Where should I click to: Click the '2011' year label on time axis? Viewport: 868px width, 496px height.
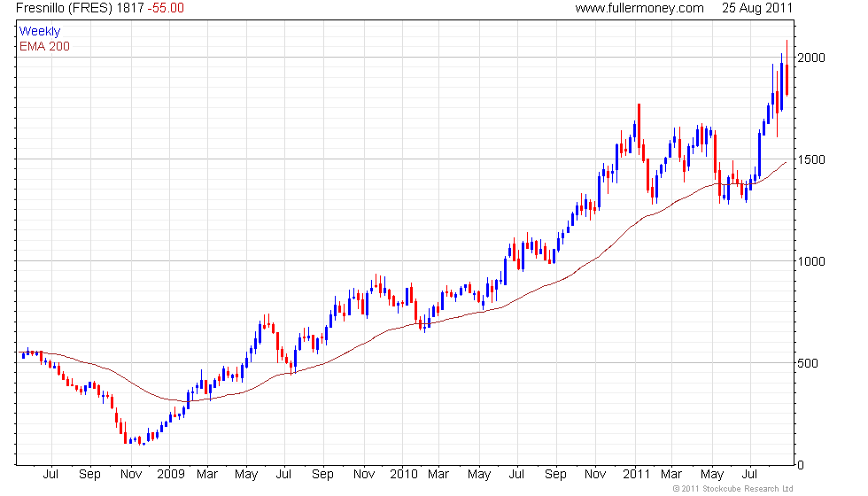point(636,475)
